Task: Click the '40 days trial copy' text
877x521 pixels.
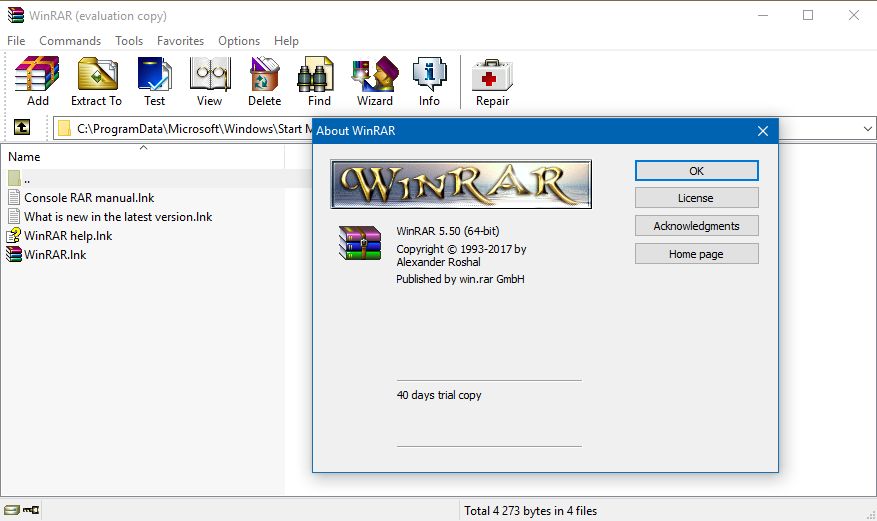Action: click(x=438, y=395)
